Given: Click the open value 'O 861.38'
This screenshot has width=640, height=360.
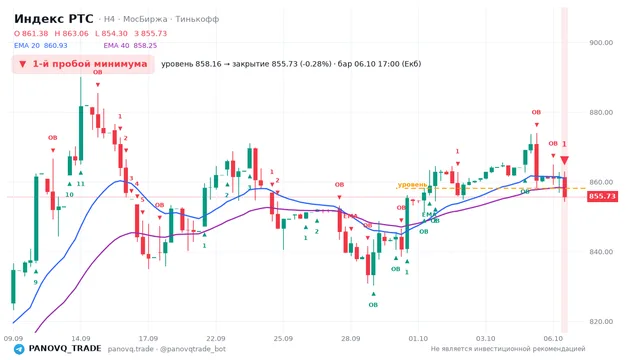Looking at the screenshot, I should tap(31, 33).
